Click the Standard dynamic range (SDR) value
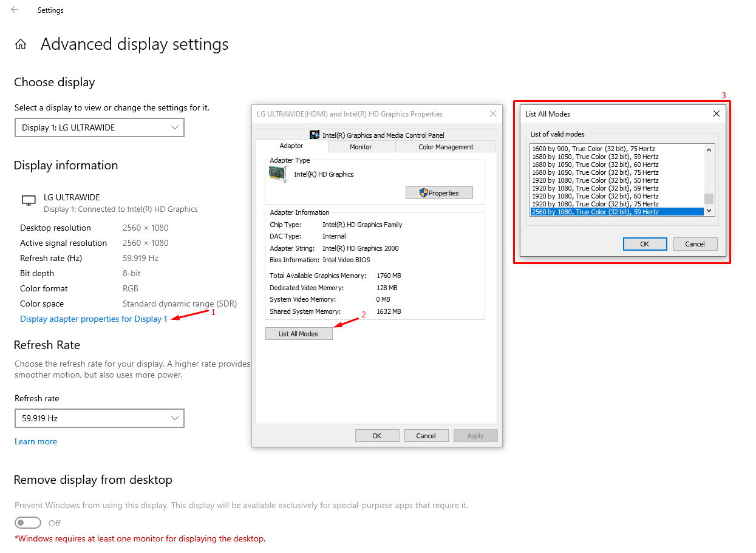This screenshot has width=756, height=553. [x=180, y=304]
